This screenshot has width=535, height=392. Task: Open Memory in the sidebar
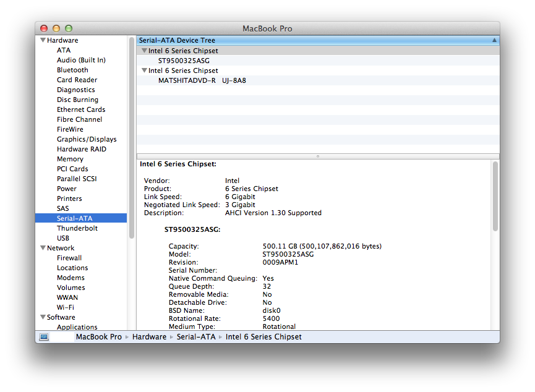pyautogui.click(x=70, y=159)
